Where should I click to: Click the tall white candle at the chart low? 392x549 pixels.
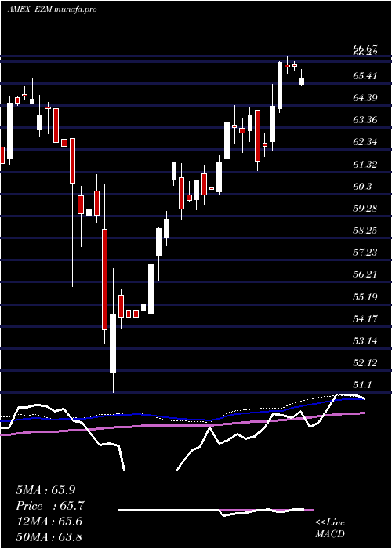click(113, 344)
